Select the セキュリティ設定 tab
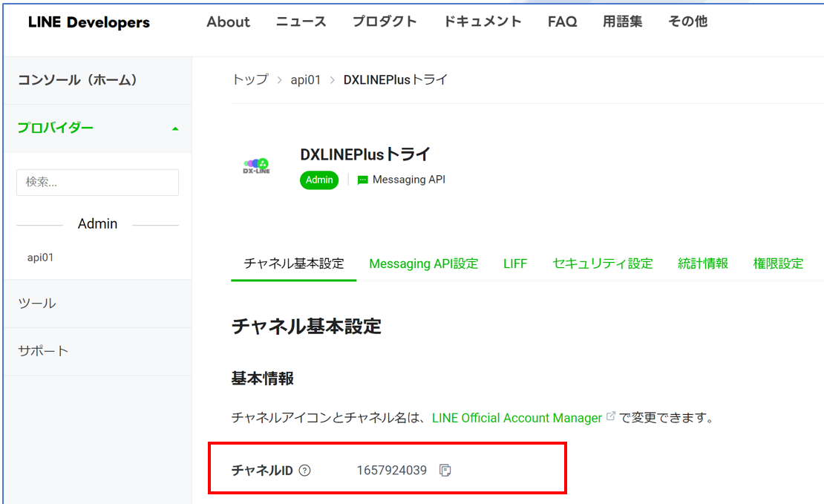Screen dimensions: 824x504 602,264
